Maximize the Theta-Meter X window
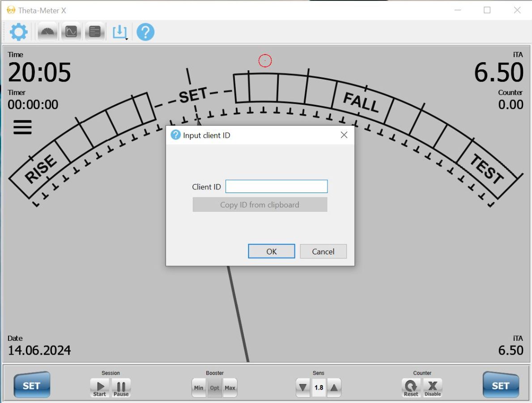The image size is (532, 403). [487, 10]
